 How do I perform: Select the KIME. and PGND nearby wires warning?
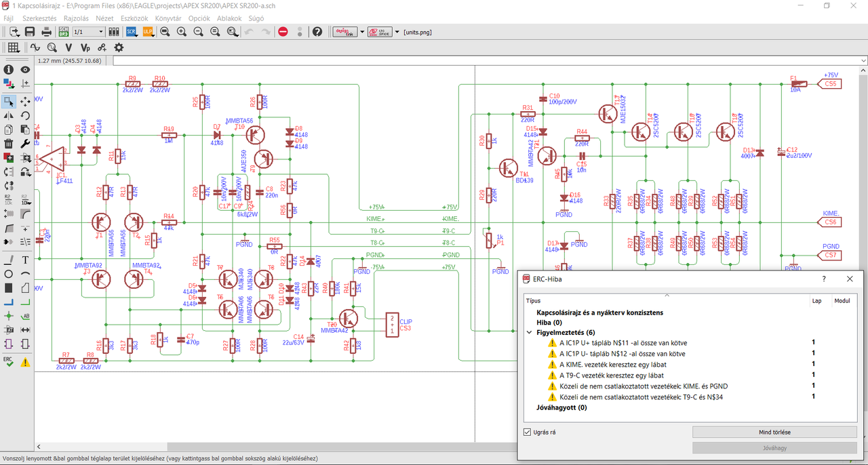tap(644, 386)
